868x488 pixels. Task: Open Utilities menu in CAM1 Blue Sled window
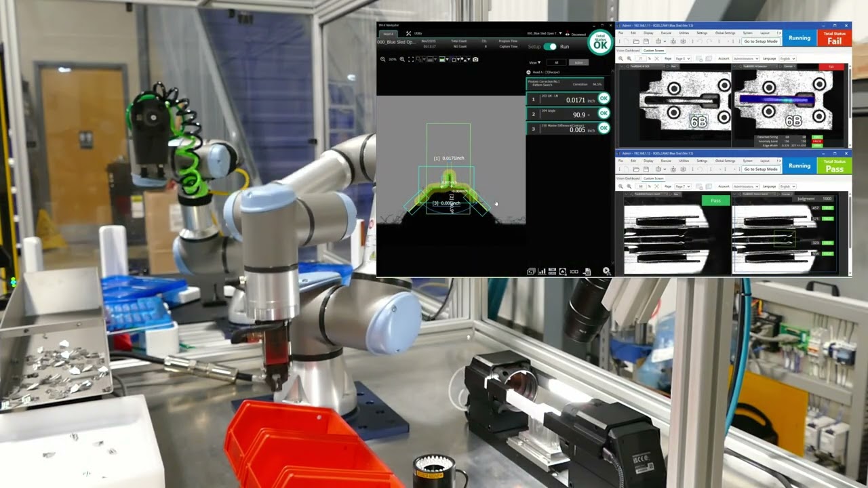684,33
